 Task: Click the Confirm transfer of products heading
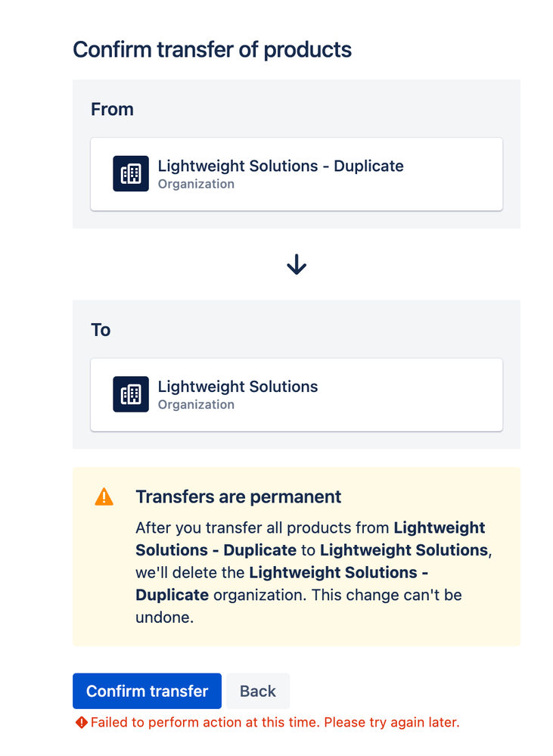pos(212,50)
